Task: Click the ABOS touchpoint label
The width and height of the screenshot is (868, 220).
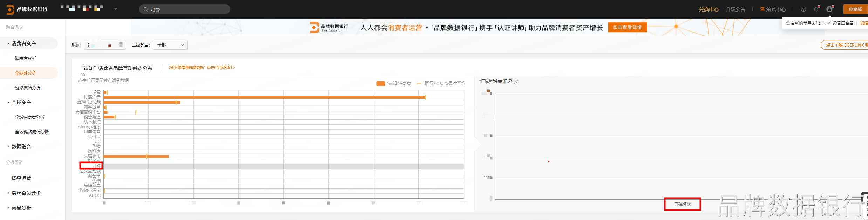Action: [x=95, y=195]
